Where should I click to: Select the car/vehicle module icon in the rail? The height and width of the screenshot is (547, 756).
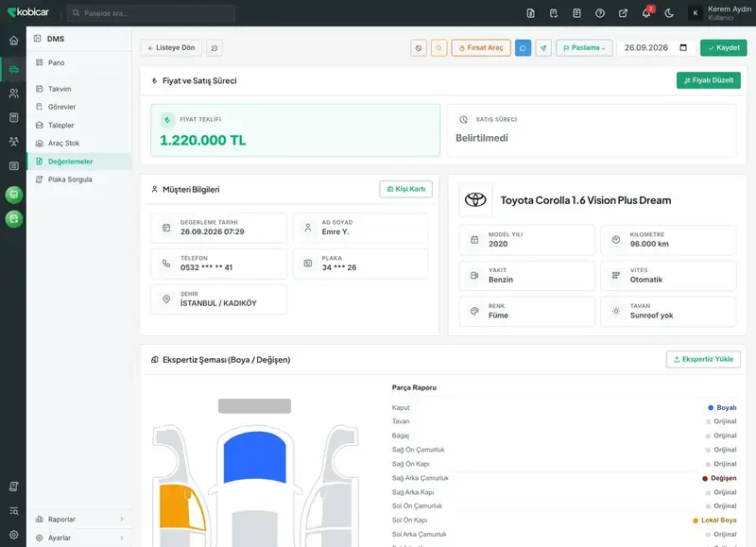[x=14, y=69]
